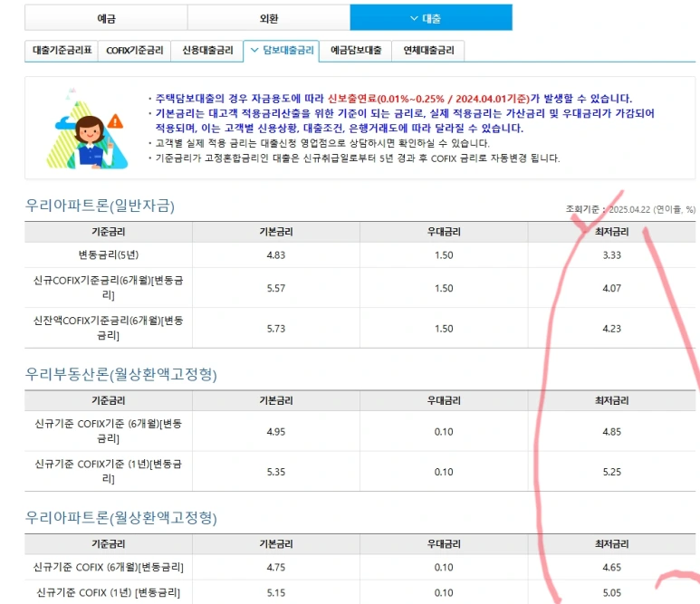
Task: Click the chevron on 담보대출금리 tab
Action: pos(254,50)
